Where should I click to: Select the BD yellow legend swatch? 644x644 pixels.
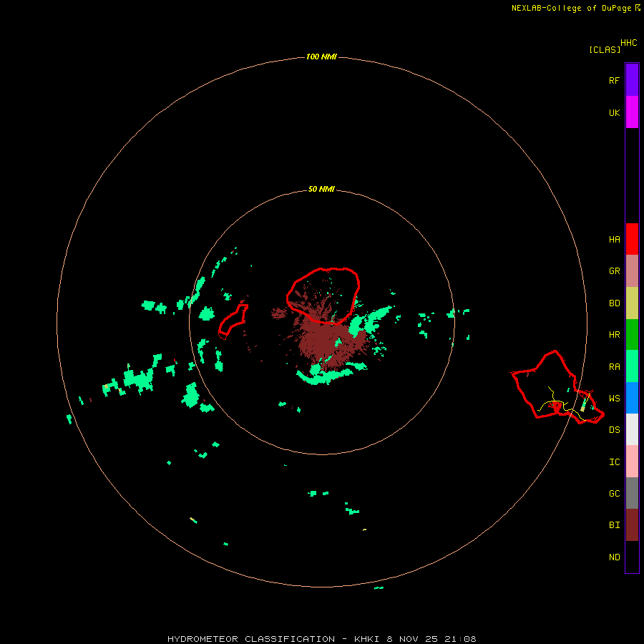(632, 303)
